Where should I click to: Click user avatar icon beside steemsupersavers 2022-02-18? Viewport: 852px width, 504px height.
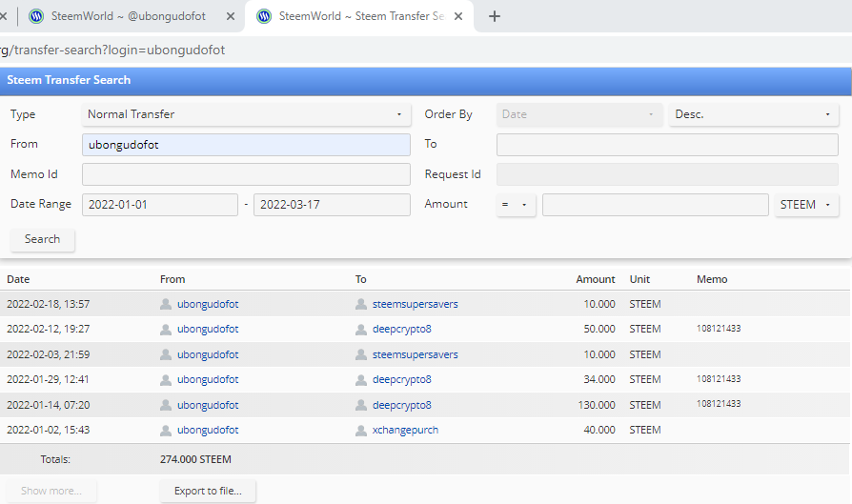361,304
